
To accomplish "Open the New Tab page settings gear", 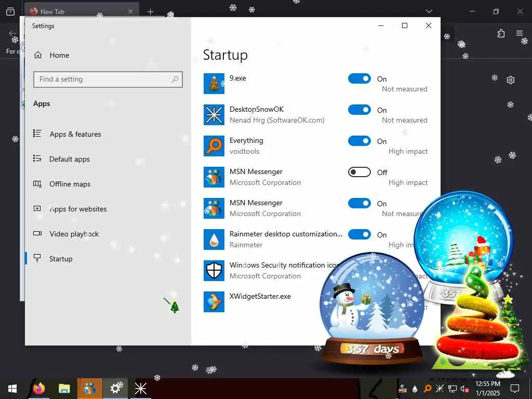I will point(511,80).
